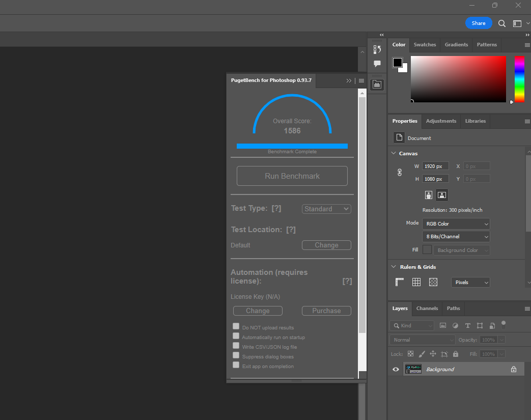This screenshot has height=420, width=531.
Task: Filter layers by type (T) icon
Action: (468, 325)
